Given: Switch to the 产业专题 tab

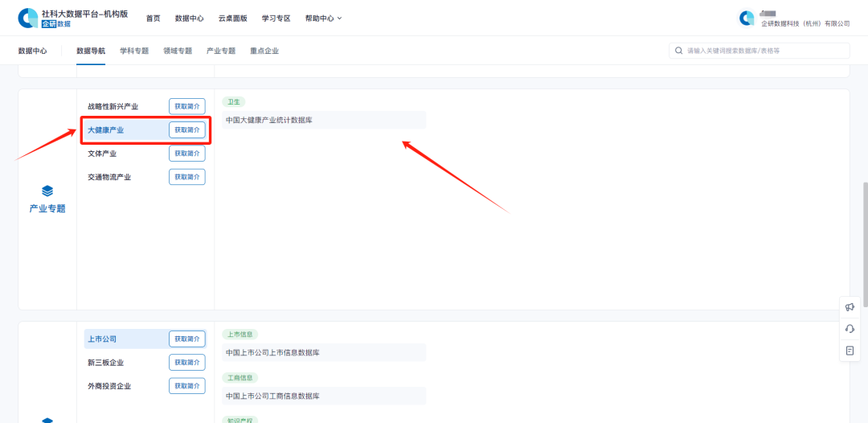Looking at the screenshot, I should click(221, 51).
